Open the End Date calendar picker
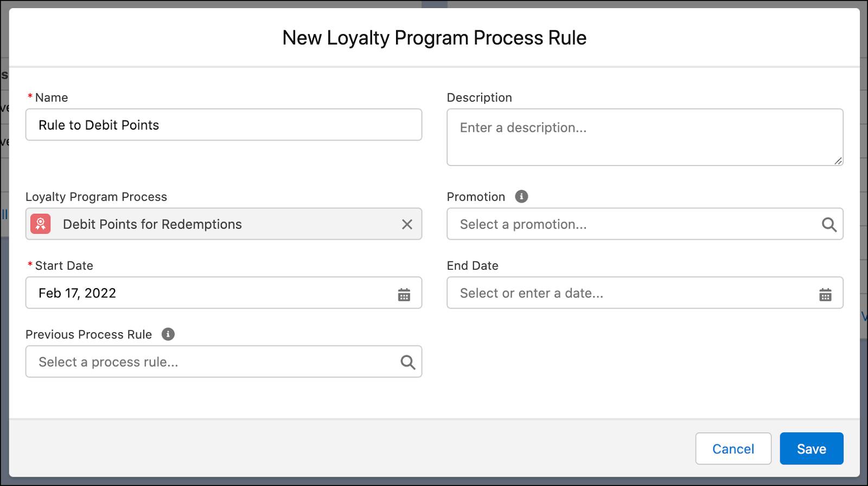This screenshot has width=868, height=486. tap(825, 295)
